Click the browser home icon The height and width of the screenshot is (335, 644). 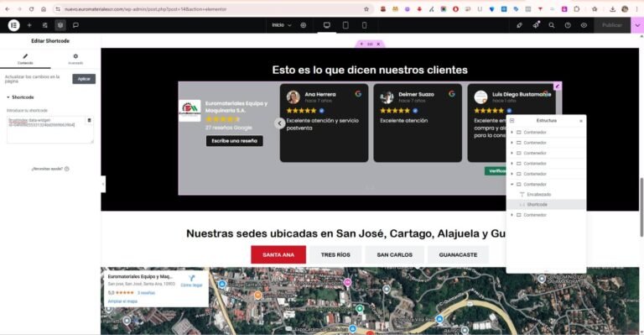tap(44, 9)
